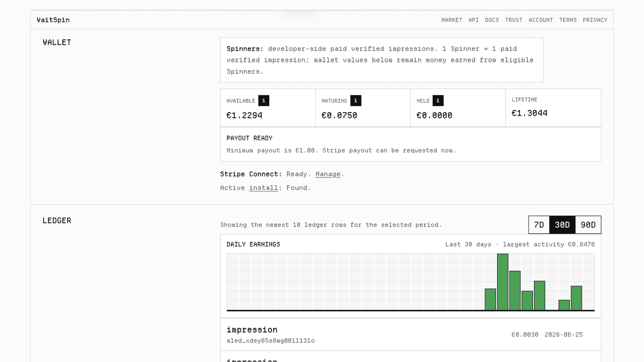Open the API nav item

click(474, 20)
